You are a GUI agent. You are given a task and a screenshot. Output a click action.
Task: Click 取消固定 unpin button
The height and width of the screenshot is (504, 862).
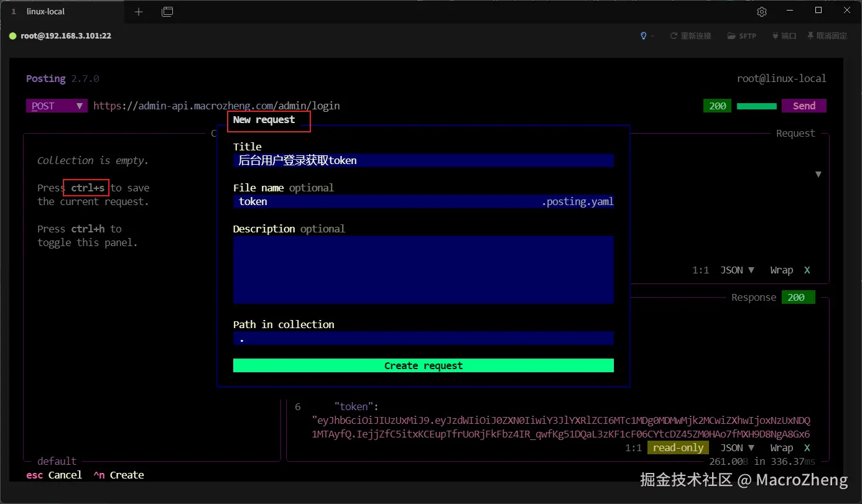pos(827,36)
